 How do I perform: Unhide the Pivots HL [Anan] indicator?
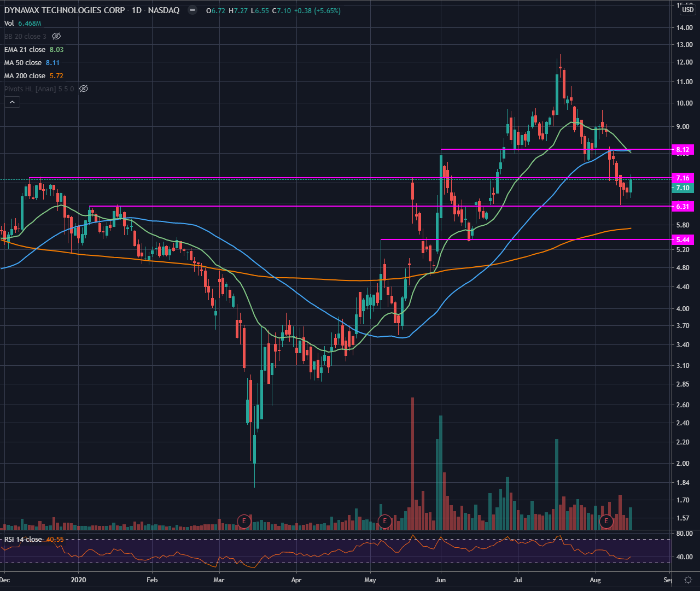(84, 89)
